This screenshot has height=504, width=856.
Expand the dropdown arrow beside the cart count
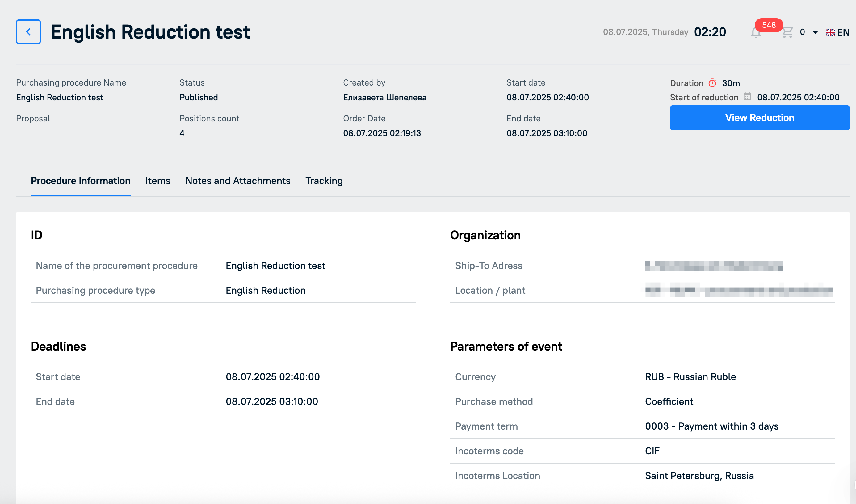815,33
